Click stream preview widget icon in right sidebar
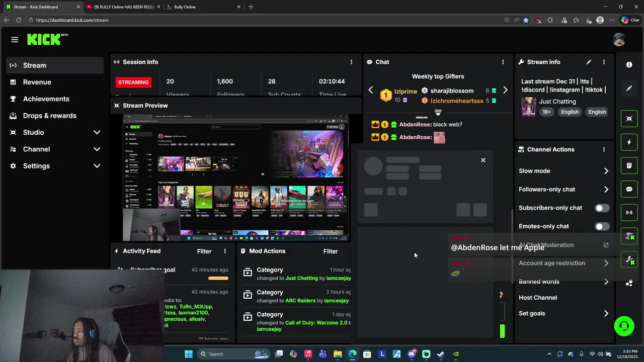Screen dimensions: 644x362 click(x=629, y=119)
